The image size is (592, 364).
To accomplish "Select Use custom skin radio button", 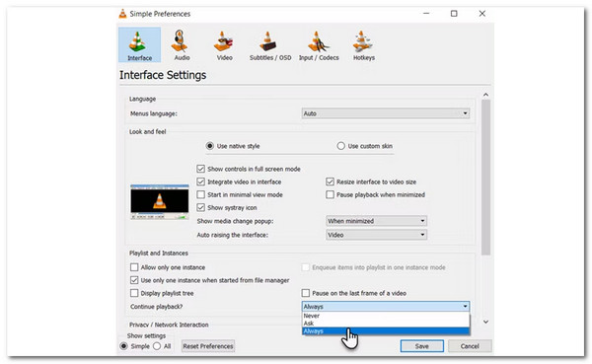I will (341, 146).
